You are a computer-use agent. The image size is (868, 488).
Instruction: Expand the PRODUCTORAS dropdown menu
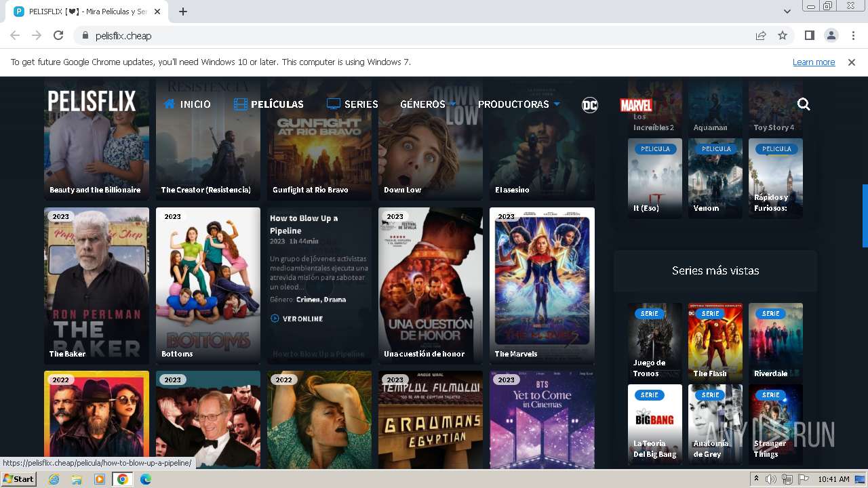click(x=519, y=104)
